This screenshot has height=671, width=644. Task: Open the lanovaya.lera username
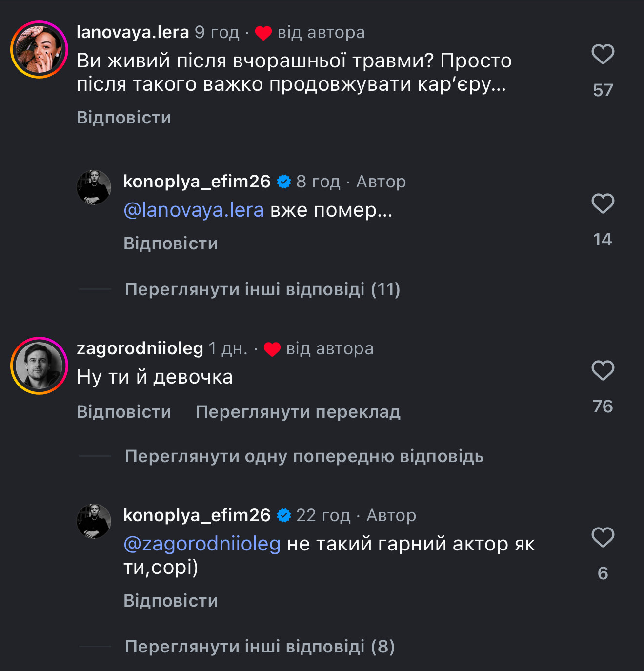coord(133,32)
